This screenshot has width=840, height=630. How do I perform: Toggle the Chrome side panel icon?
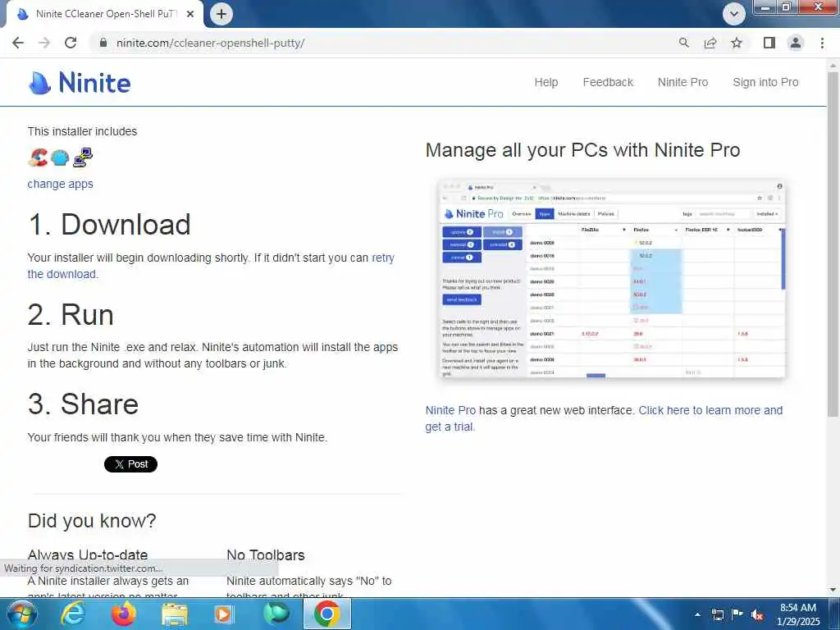pyautogui.click(x=769, y=43)
